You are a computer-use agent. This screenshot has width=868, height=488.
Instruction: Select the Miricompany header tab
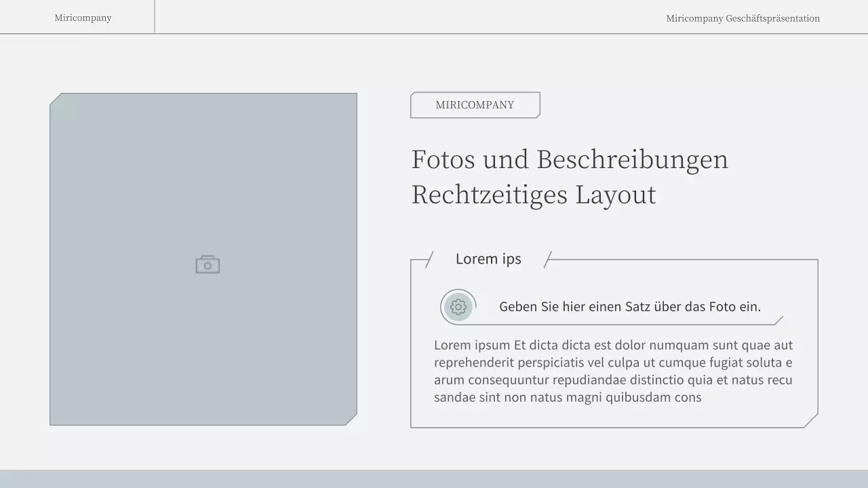83,17
